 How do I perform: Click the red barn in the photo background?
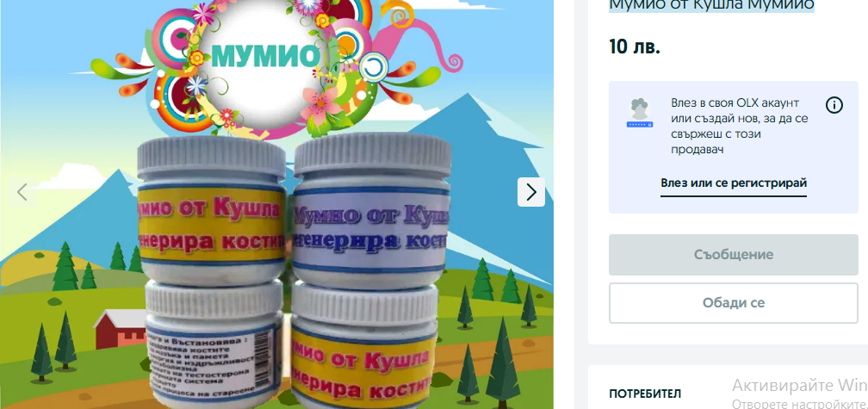(121, 329)
